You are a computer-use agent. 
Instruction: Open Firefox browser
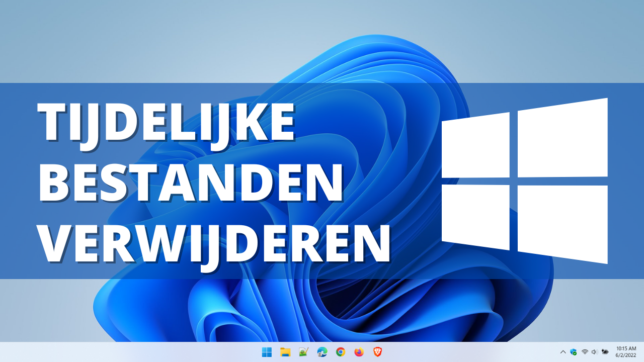[x=358, y=353]
